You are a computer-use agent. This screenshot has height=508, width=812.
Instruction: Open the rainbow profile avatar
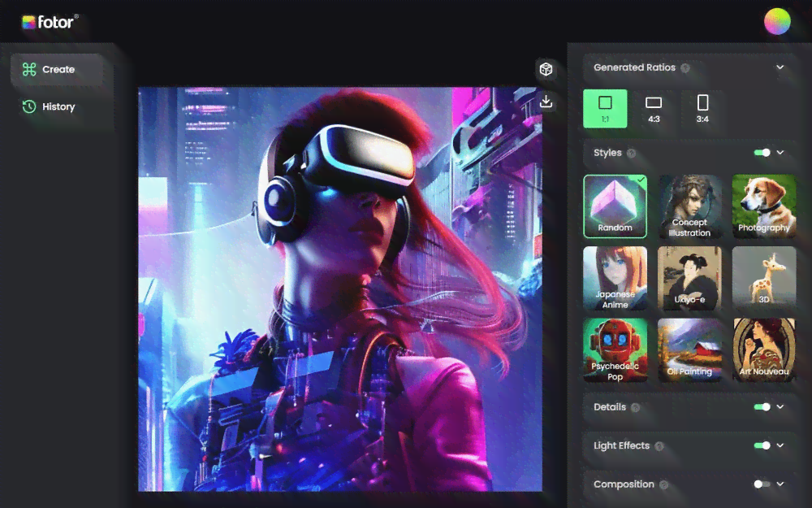(777, 21)
